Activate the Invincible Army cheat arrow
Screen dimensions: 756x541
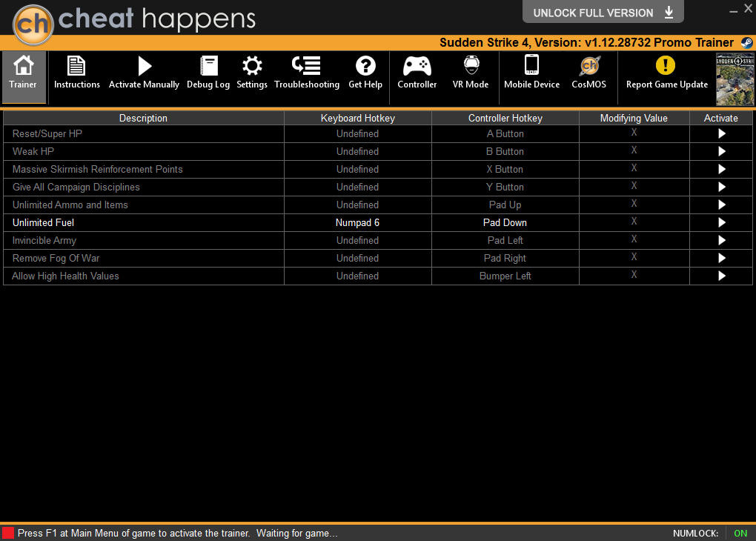[x=721, y=241]
